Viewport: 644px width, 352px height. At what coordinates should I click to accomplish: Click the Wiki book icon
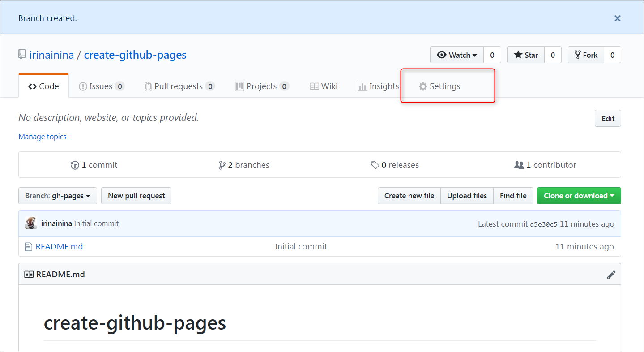tap(314, 86)
